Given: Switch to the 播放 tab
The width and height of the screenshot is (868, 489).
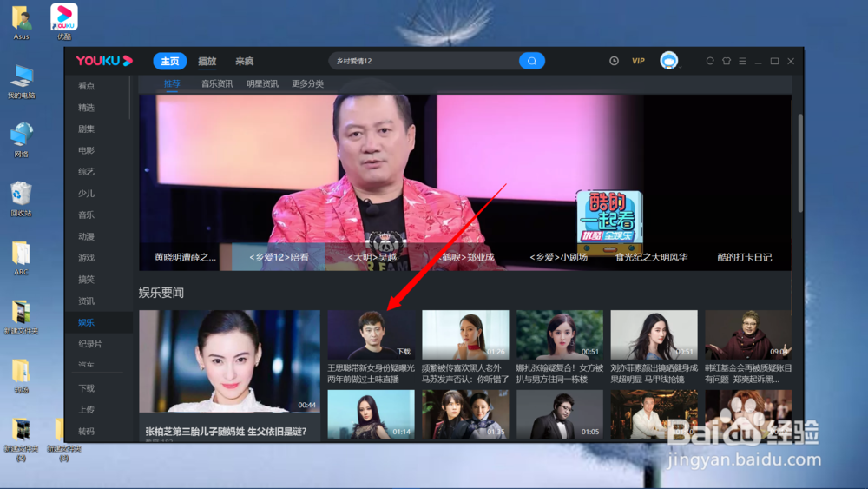Looking at the screenshot, I should [207, 61].
